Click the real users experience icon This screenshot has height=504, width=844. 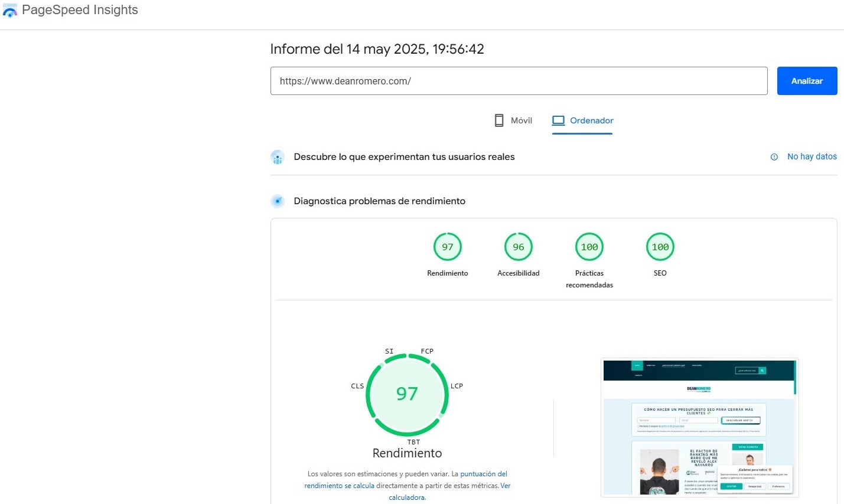click(278, 157)
